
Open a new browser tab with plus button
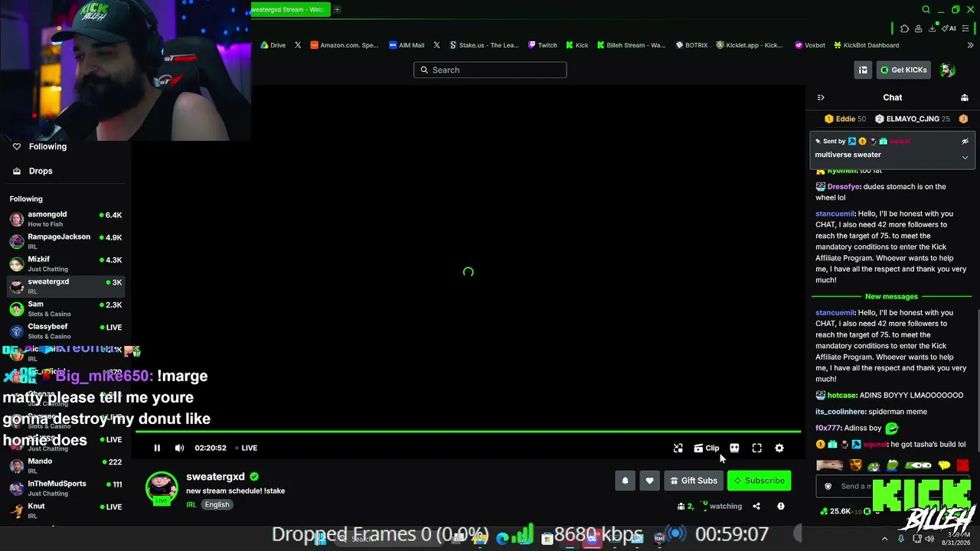337,9
